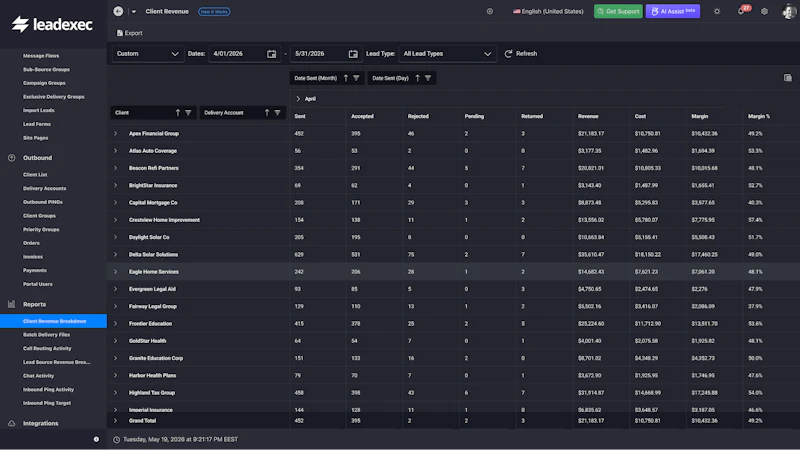Click the How It Works badge

click(x=214, y=11)
